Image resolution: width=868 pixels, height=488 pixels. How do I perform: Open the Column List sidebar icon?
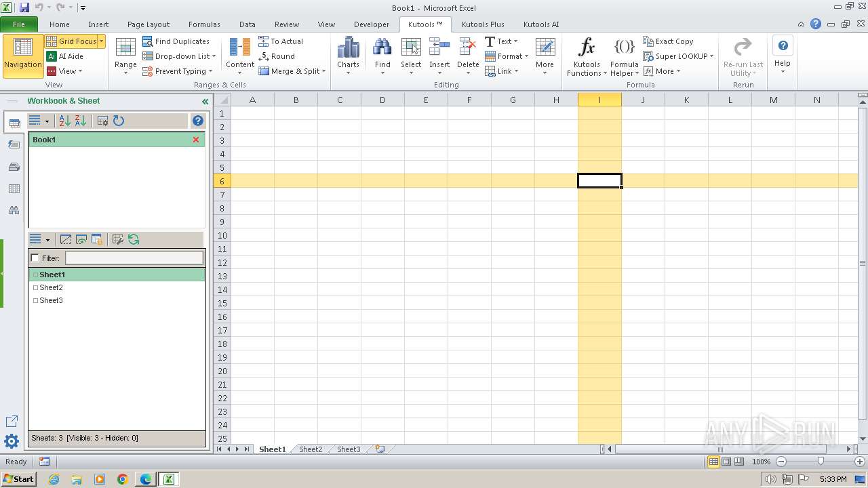[14, 188]
